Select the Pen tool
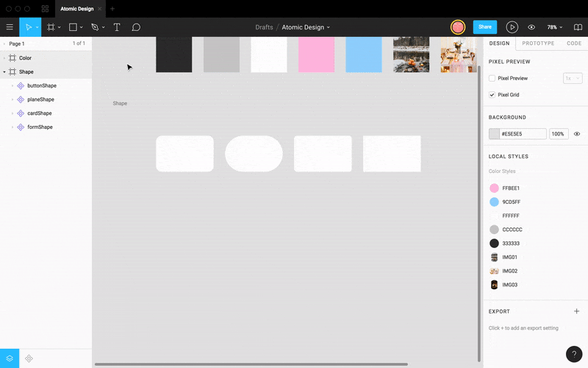The image size is (588, 368). tap(95, 27)
